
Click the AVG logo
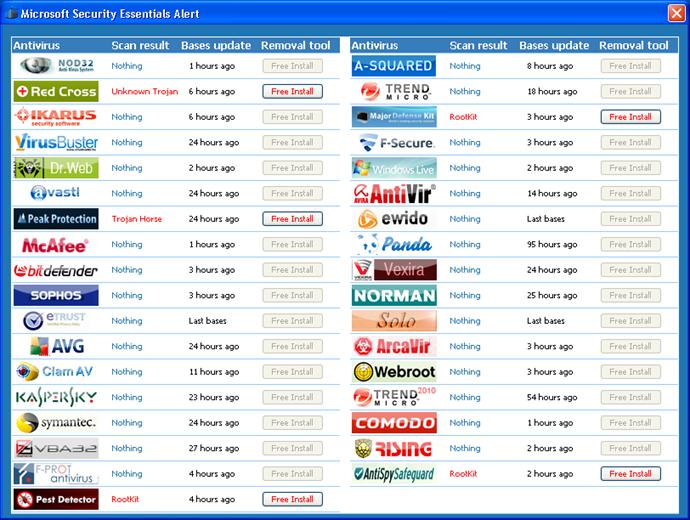(x=57, y=346)
